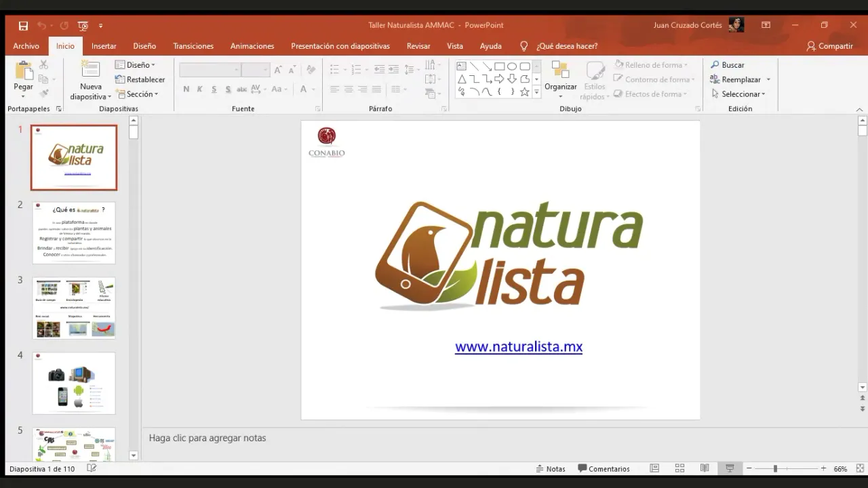The image size is (868, 488).
Task: Click the Nueva diapositiva slide icon
Action: point(90,70)
